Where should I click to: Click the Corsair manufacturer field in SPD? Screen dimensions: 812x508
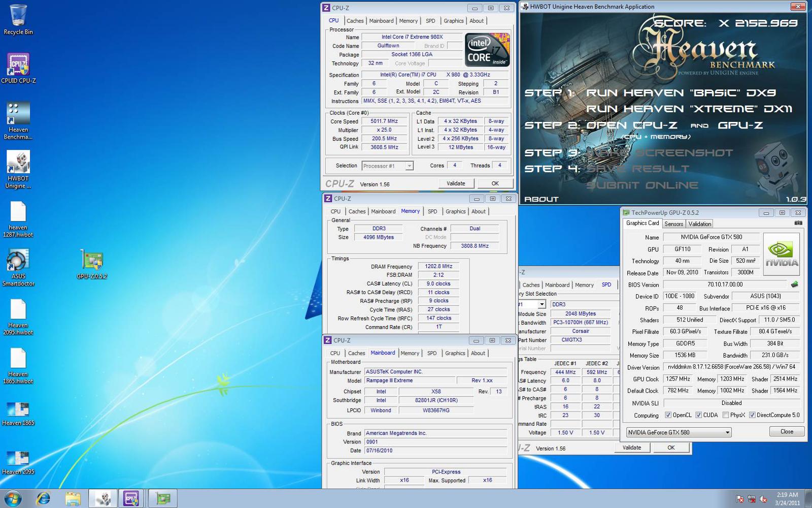coord(581,331)
